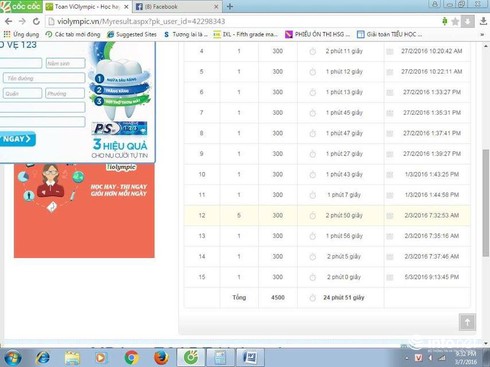Open the Windows Start button
This screenshot has width=490, height=367.
13,358
